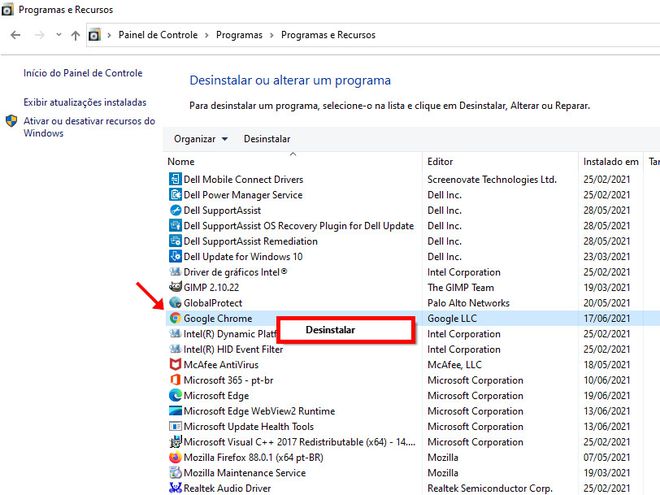Go up one folder level arrow
660x495 pixels.
click(75, 35)
